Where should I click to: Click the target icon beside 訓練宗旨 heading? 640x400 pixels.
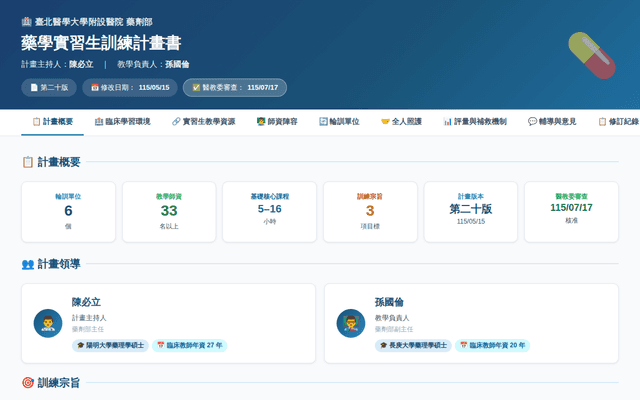28,383
